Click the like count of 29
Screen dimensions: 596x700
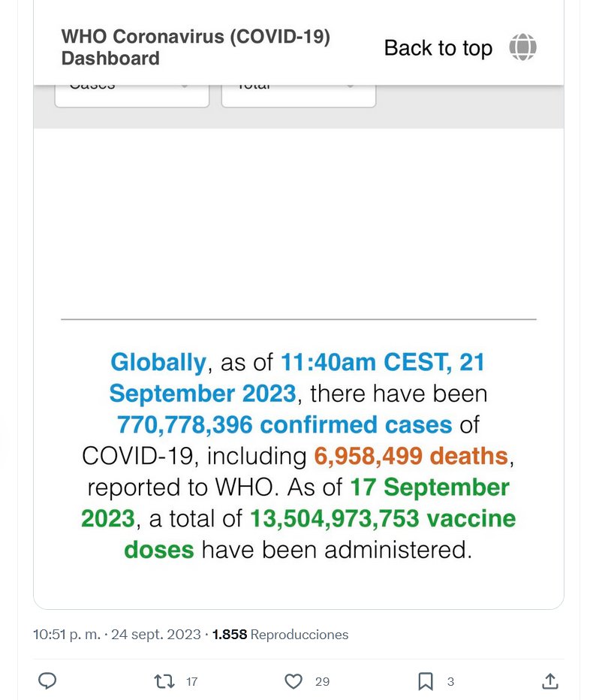[x=322, y=682]
